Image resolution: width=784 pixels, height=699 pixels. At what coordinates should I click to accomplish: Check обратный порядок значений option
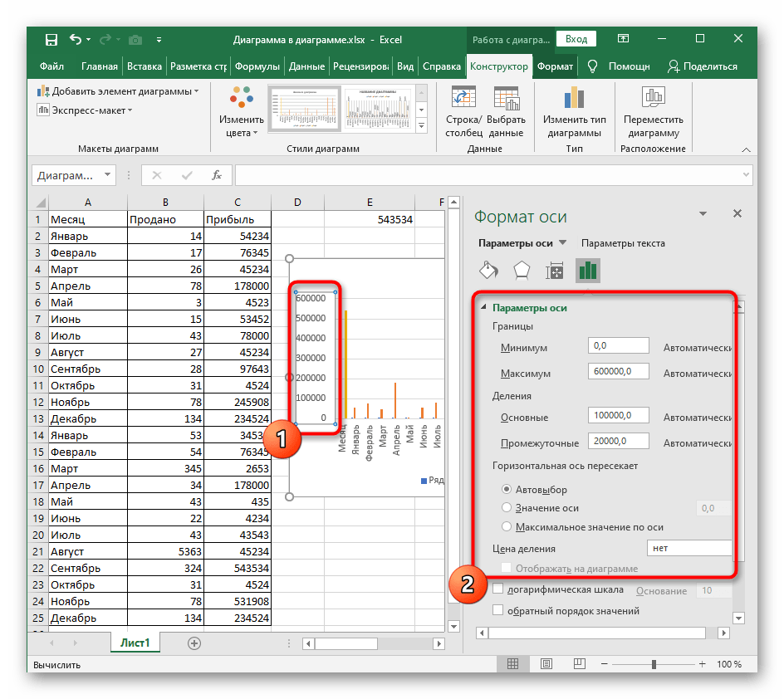pos(498,610)
